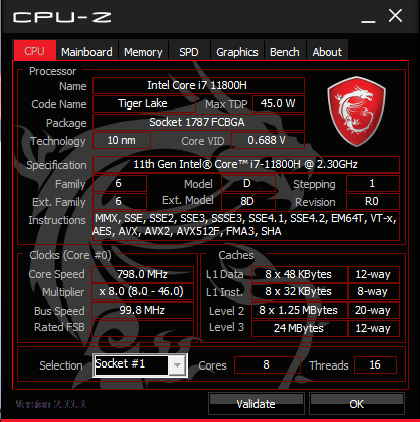Click the MSI dragon shield logo
This screenshot has height=422, width=420.
[356, 111]
